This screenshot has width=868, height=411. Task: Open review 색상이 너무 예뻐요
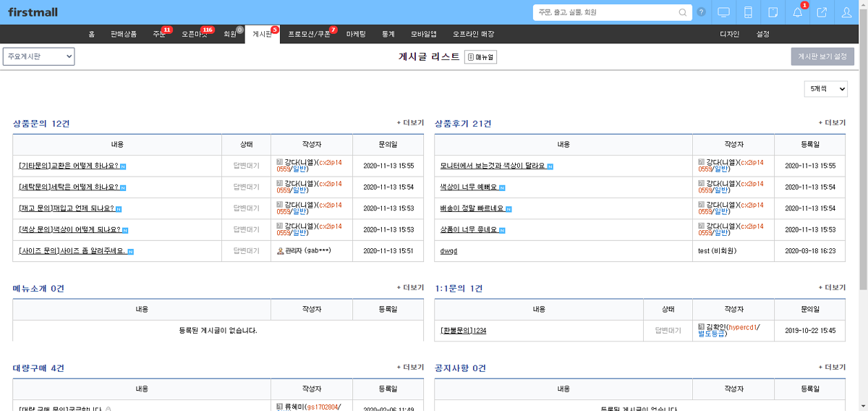coord(468,187)
